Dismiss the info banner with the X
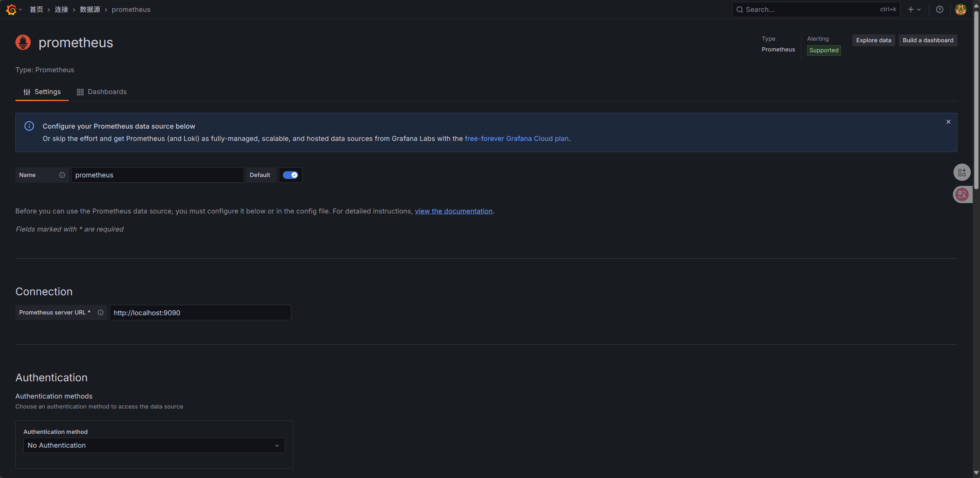This screenshot has height=478, width=980. pyautogui.click(x=948, y=122)
